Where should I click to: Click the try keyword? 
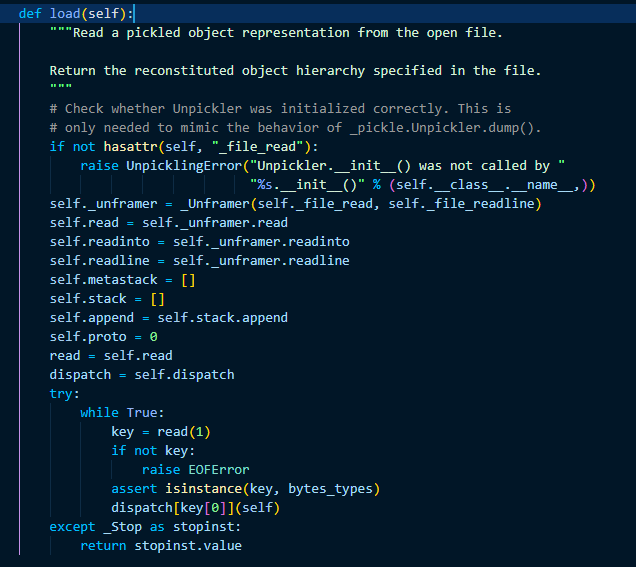pyautogui.click(x=61, y=394)
